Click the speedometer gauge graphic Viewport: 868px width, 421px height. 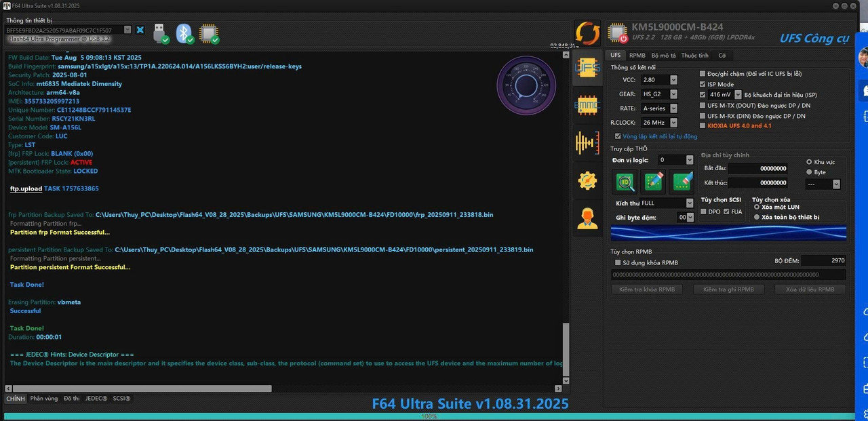[526, 85]
